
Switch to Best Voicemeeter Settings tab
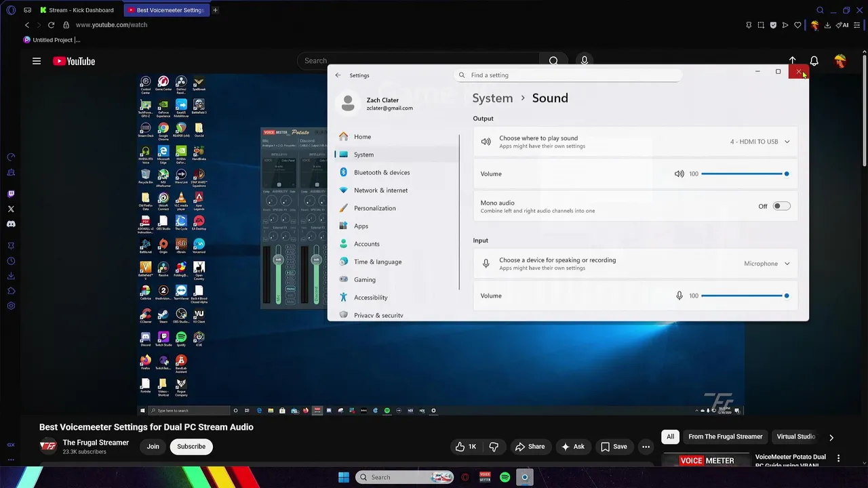click(165, 10)
